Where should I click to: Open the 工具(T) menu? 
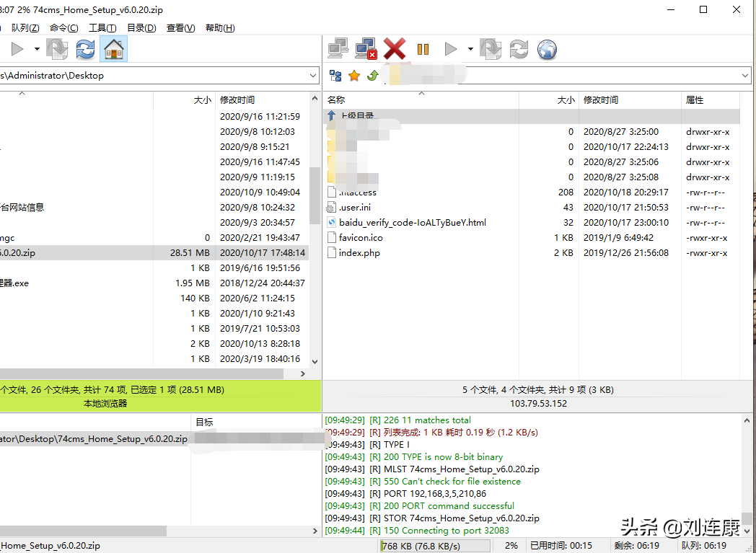pyautogui.click(x=102, y=28)
